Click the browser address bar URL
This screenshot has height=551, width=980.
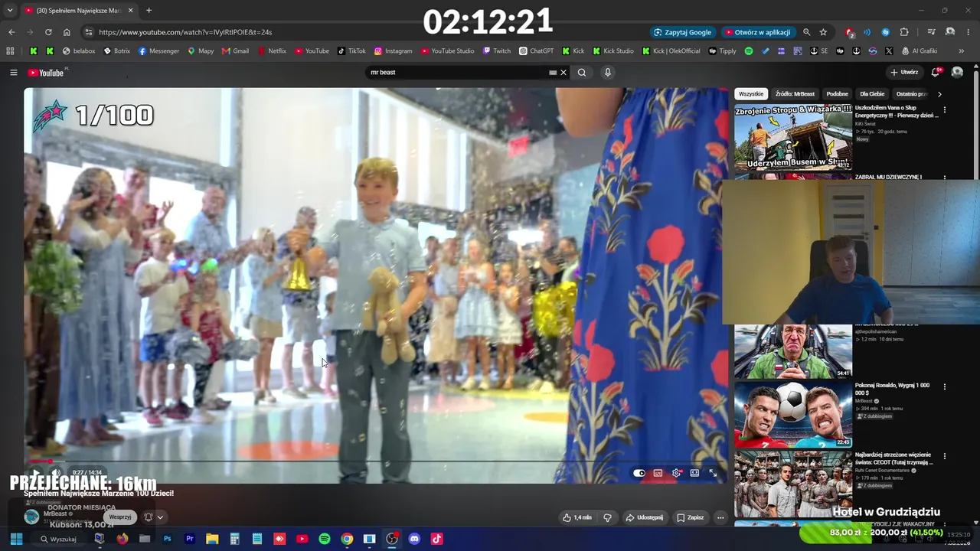tap(185, 32)
